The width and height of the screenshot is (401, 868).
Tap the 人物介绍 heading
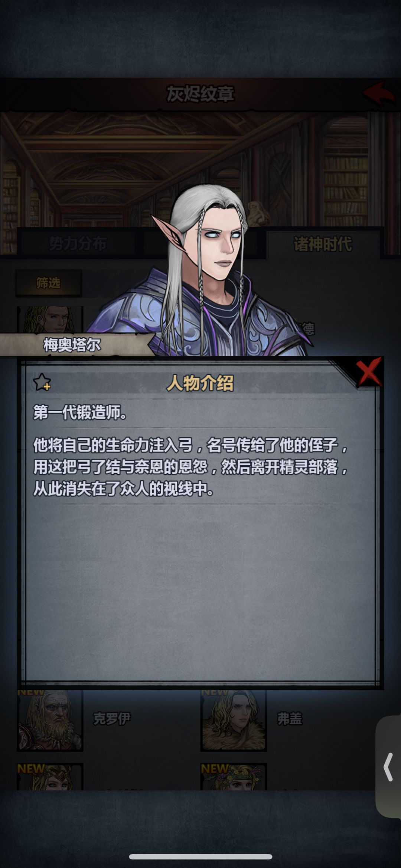click(200, 383)
